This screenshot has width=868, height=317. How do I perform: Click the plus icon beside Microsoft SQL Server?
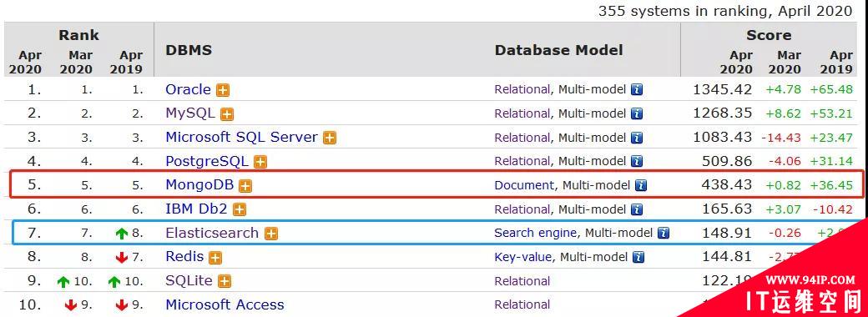click(x=330, y=138)
